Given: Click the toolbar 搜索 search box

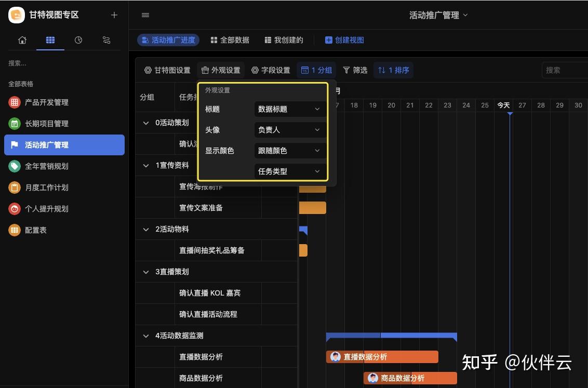Looking at the screenshot, I should coord(565,70).
